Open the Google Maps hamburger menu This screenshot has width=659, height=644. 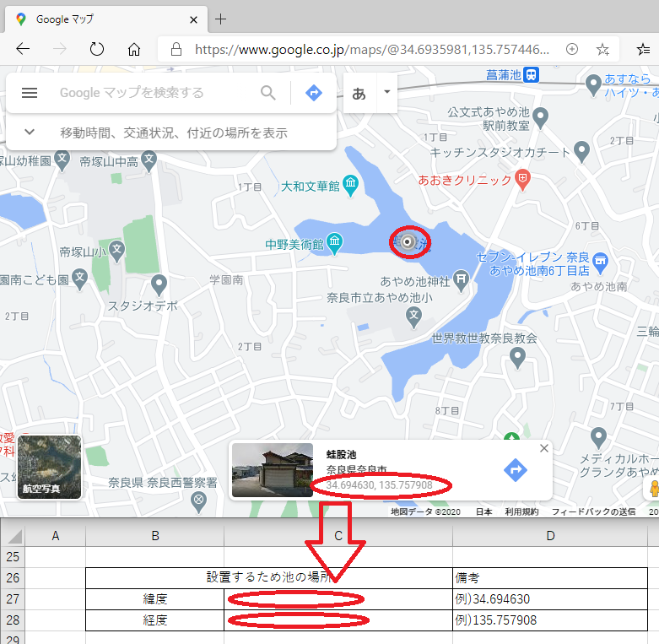coord(30,93)
